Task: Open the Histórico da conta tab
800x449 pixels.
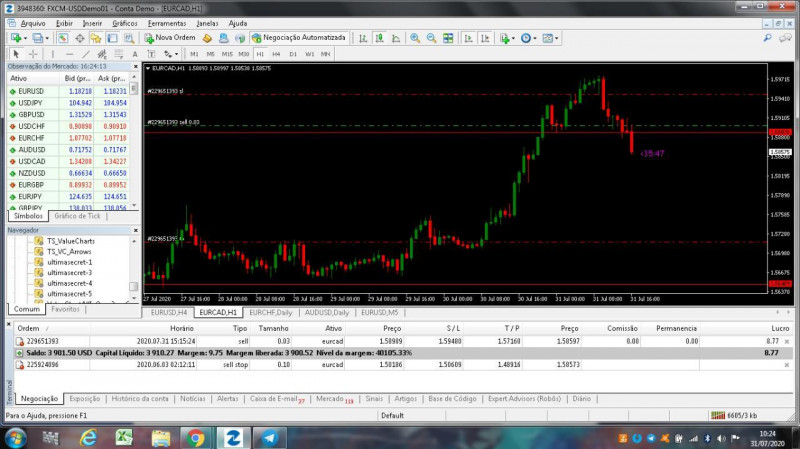Action: pos(139,398)
